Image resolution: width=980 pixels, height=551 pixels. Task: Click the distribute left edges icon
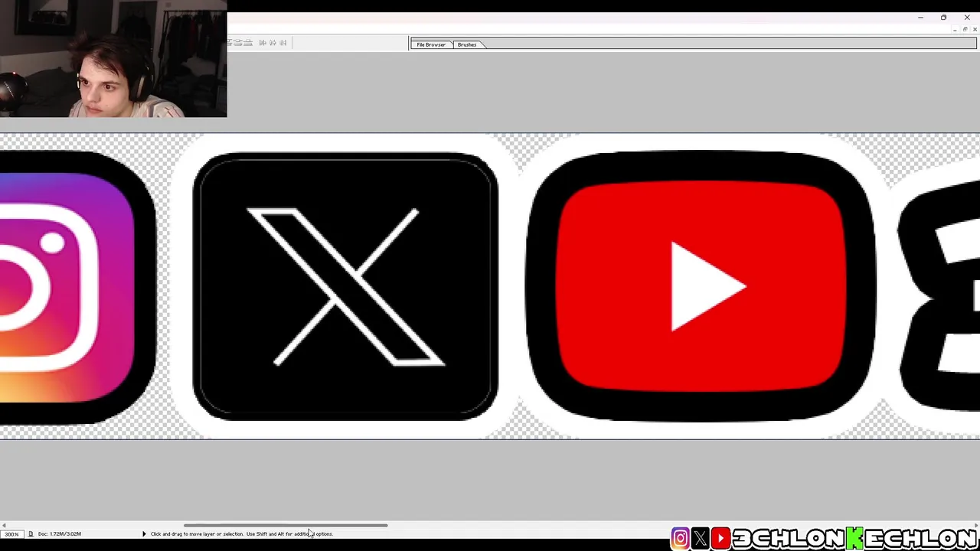[x=263, y=43]
